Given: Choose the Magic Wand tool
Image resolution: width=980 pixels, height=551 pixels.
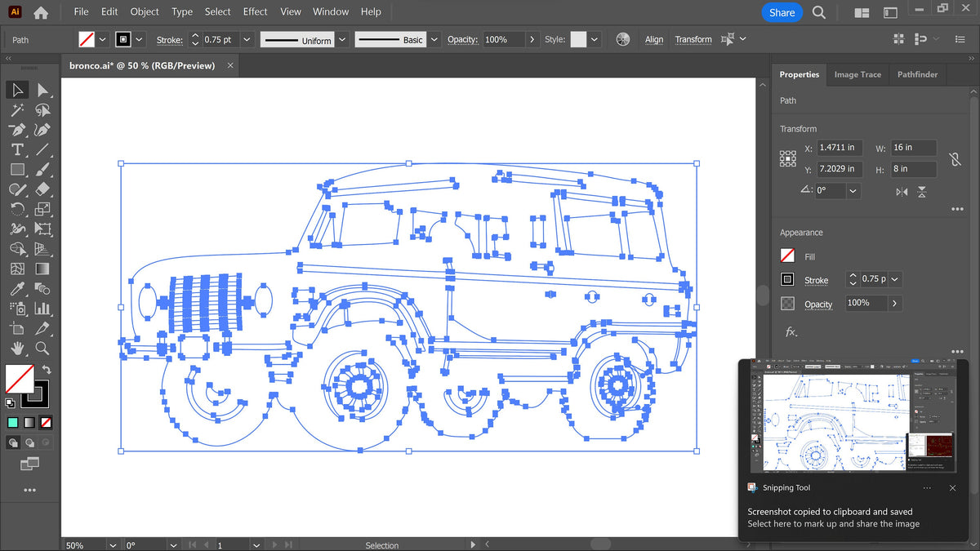Looking at the screenshot, I should pyautogui.click(x=17, y=110).
